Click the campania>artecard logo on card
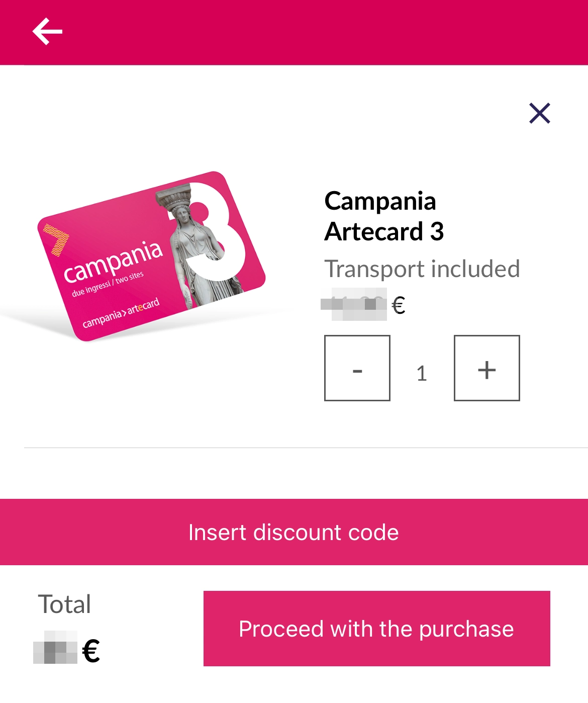 [121, 313]
